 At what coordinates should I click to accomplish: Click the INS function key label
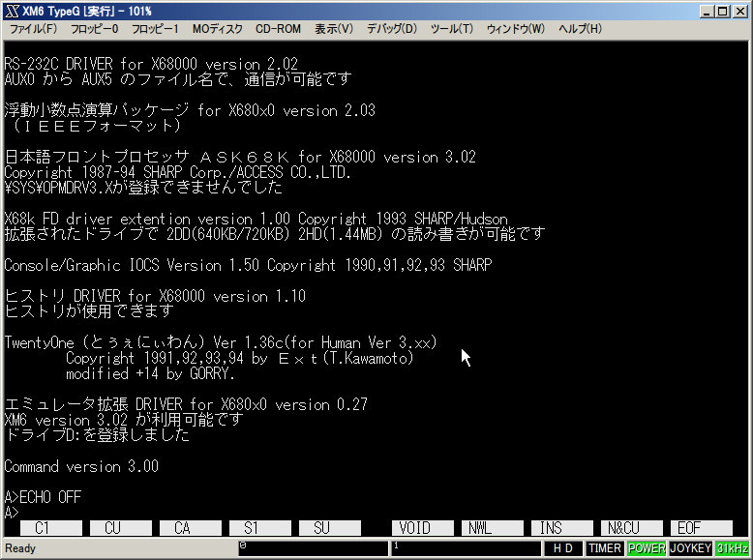click(x=562, y=528)
